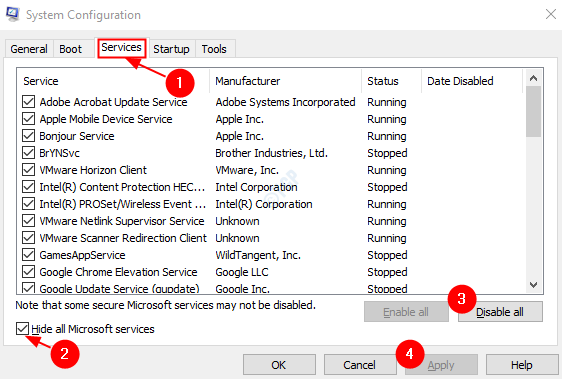Click Unknown manufacturer of VMware Netlink Supervisor
Screen dimensions: 562x379
(x=237, y=221)
